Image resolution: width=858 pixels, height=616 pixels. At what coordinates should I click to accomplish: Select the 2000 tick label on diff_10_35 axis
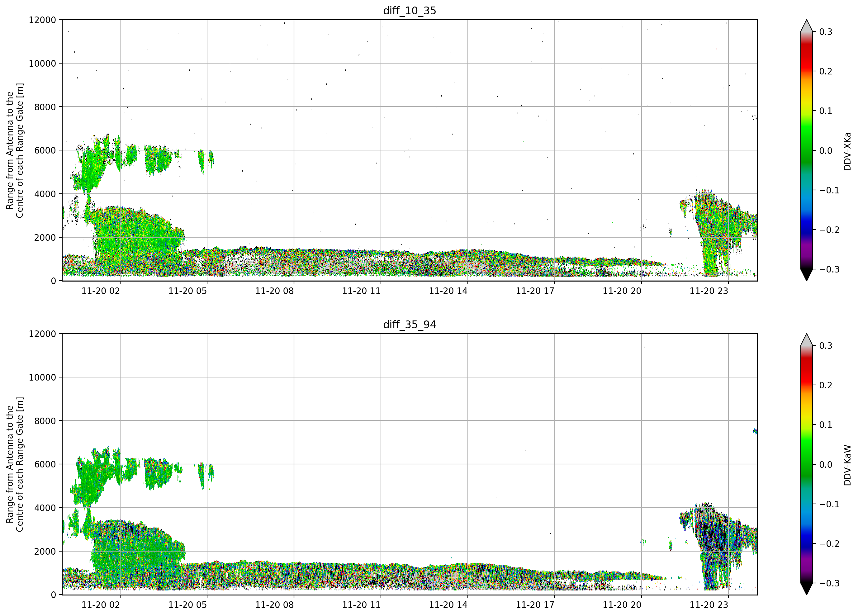45,238
